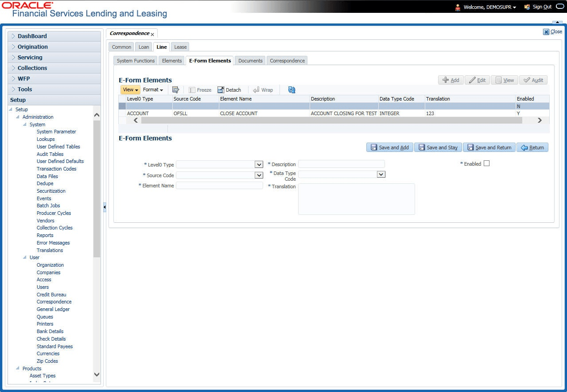Collapse the Administration tree node
This screenshot has height=392, width=567.
[x=18, y=117]
